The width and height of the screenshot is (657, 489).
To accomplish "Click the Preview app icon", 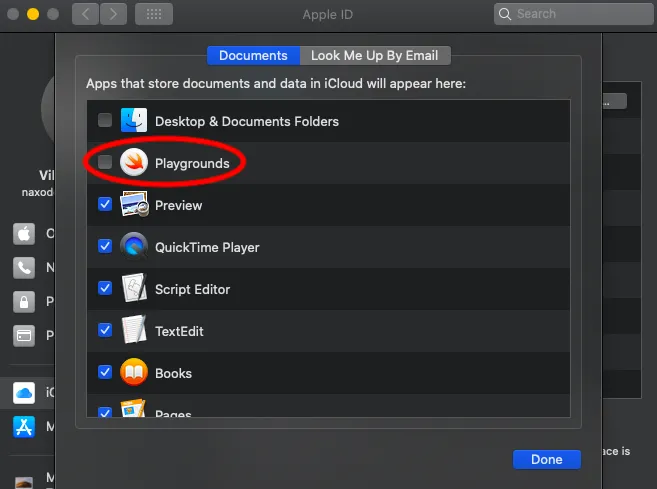I will 134,204.
